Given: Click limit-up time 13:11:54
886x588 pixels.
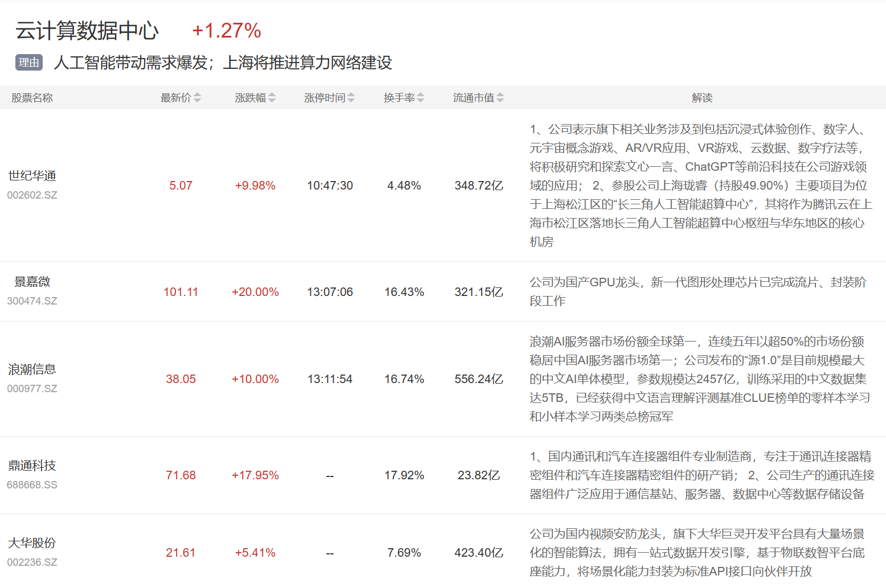Looking at the screenshot, I should 330,379.
